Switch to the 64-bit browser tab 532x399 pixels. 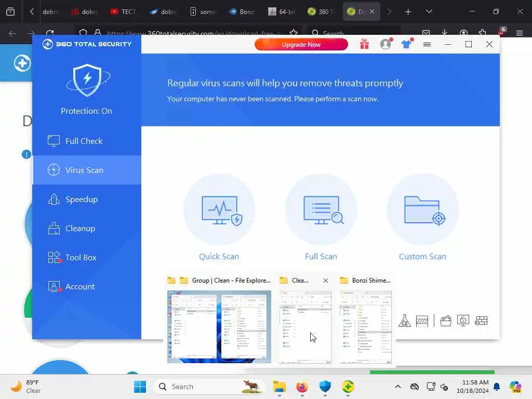pos(282,11)
